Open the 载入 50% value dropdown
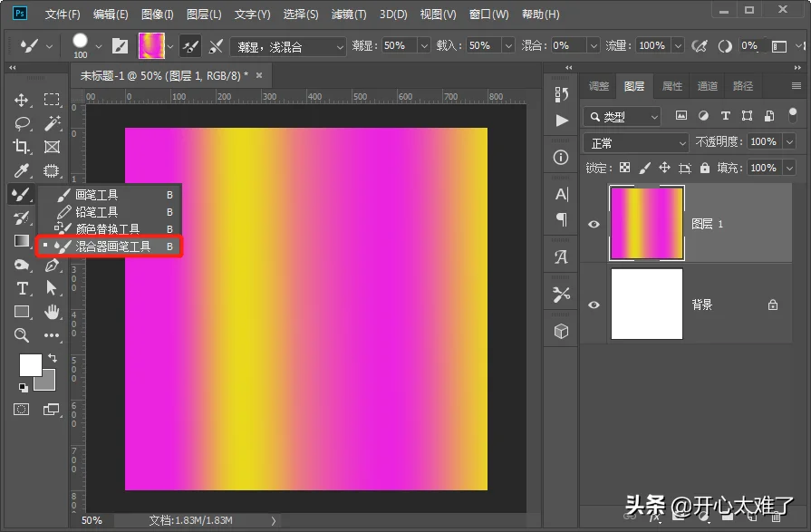The width and height of the screenshot is (811, 532). tap(508, 46)
